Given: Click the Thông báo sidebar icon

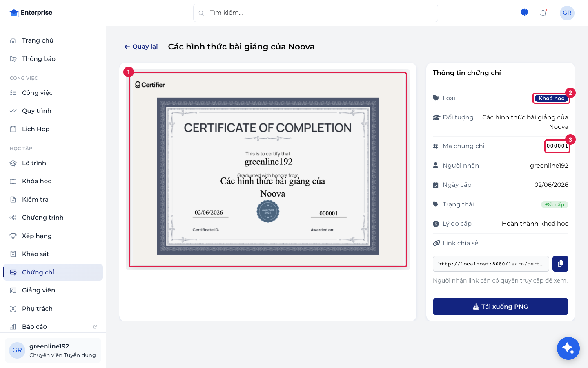Looking at the screenshot, I should pos(13,59).
